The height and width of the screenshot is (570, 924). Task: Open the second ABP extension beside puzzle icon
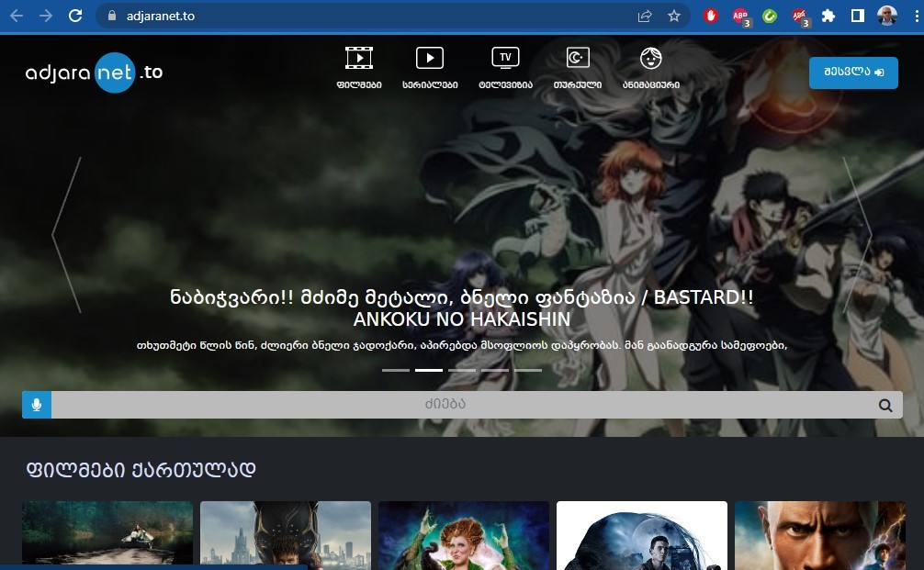800,17
